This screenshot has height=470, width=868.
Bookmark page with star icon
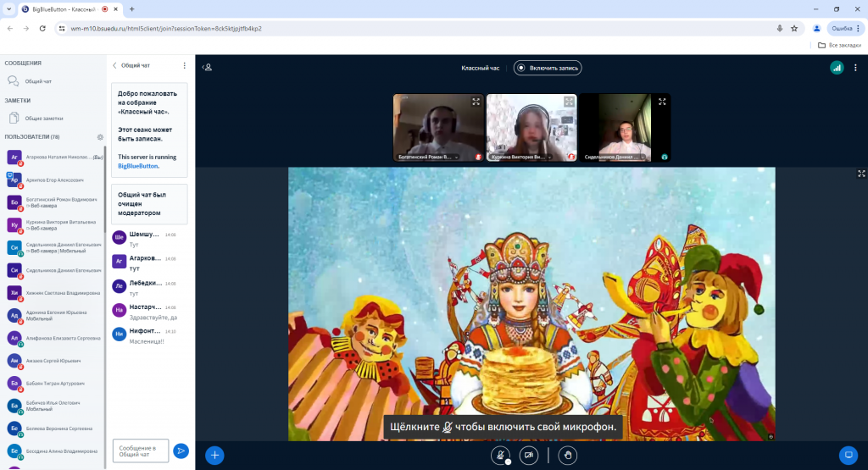coord(794,28)
